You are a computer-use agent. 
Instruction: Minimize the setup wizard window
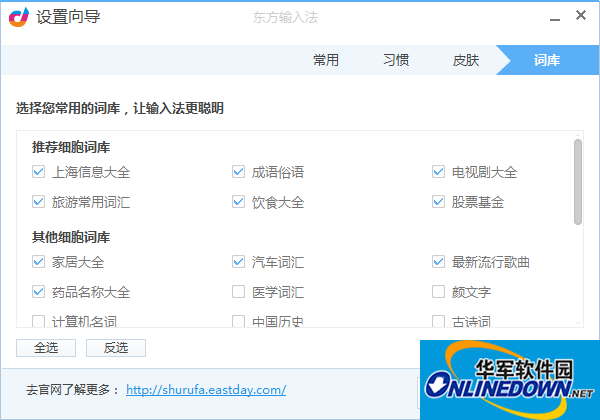pyautogui.click(x=555, y=19)
